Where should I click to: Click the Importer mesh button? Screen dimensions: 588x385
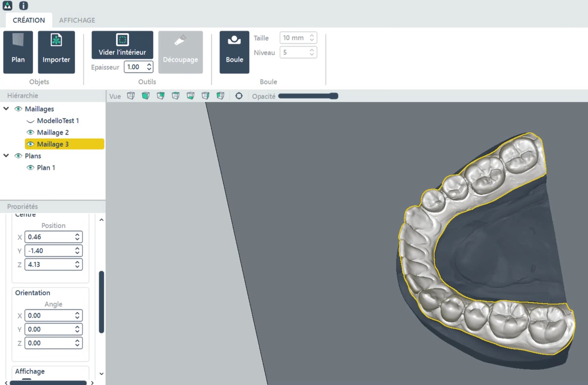tap(56, 52)
